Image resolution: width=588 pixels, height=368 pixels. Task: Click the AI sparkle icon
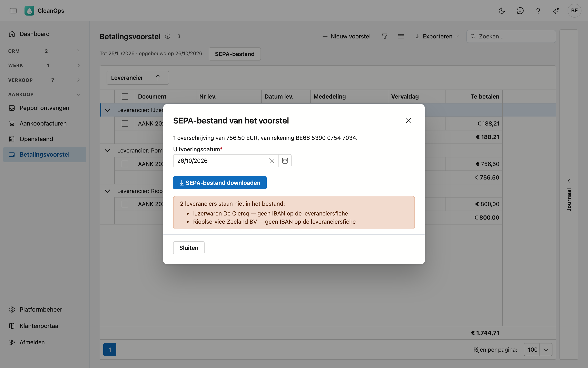[556, 11]
